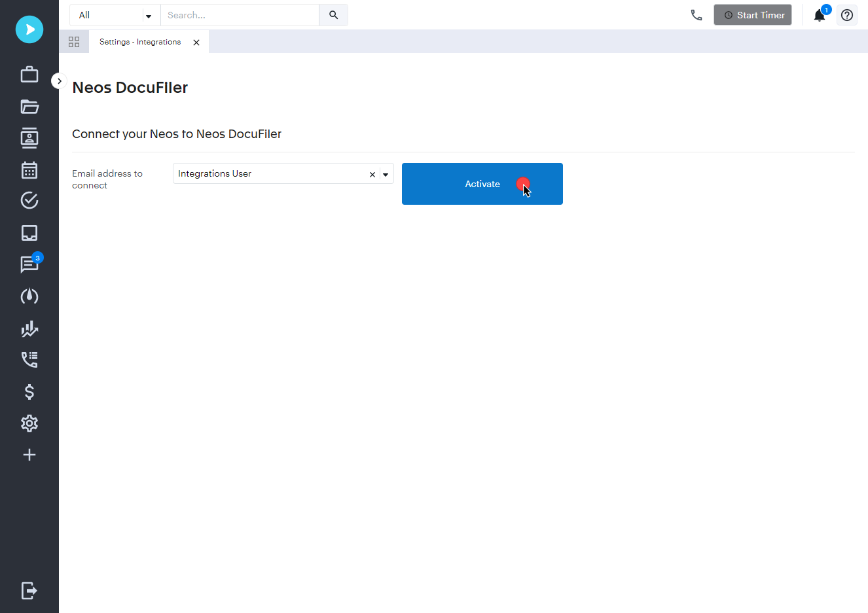Viewport: 868px width, 613px height.
Task: Click the Integrations User combo box
Action: coord(283,173)
